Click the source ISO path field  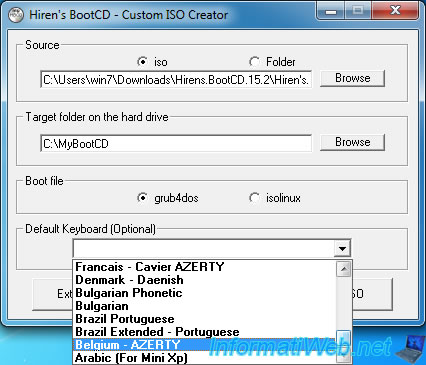point(176,79)
